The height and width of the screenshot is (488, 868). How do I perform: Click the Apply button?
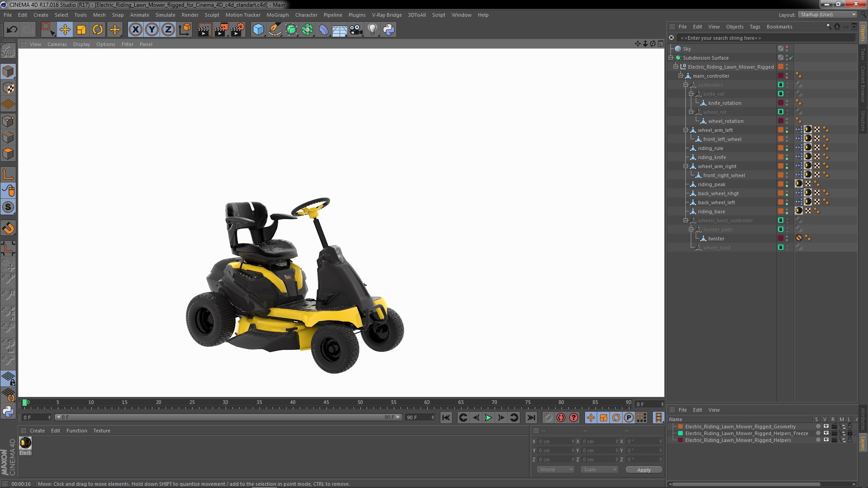tap(644, 470)
